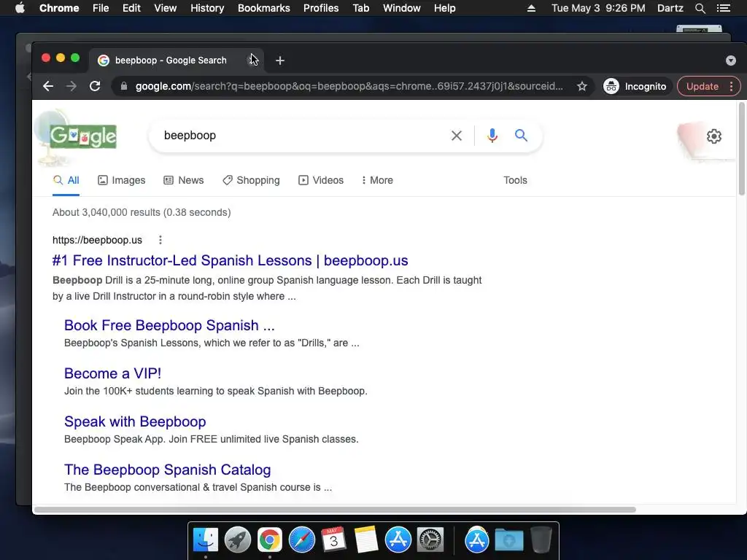Open Google settings gear
This screenshot has height=560, width=747.
(x=713, y=136)
